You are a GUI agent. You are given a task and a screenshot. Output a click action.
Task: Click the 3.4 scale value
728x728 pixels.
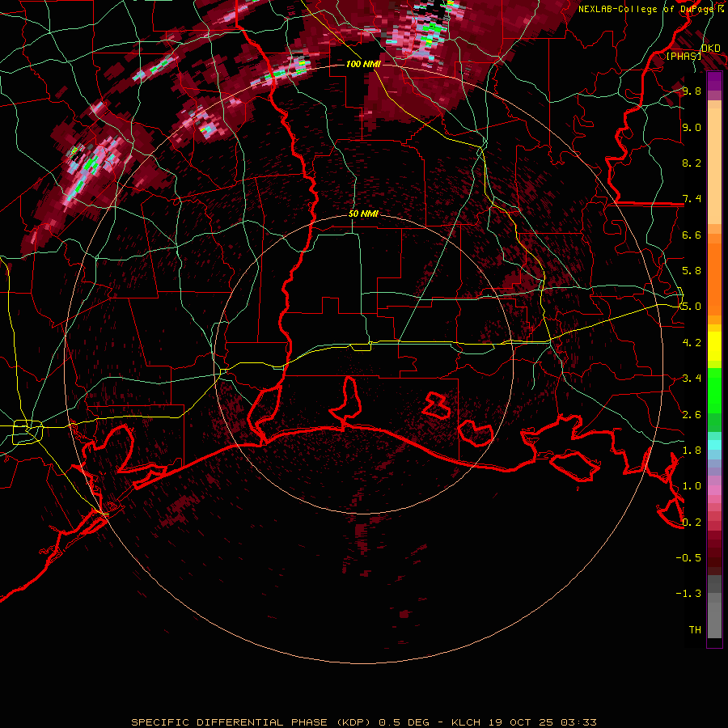[x=692, y=379]
